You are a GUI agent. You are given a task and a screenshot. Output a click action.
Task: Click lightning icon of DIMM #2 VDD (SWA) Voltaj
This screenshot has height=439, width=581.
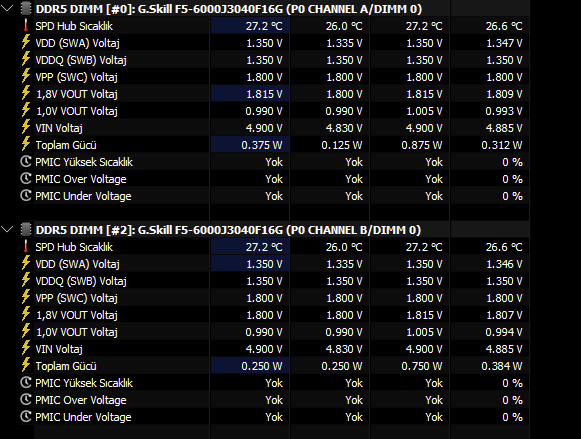click(26, 263)
